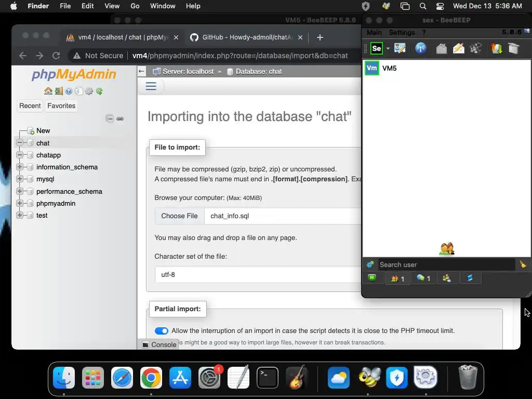
Task: Open the BeeBEEP bee icon in Dock
Action: (x=369, y=377)
